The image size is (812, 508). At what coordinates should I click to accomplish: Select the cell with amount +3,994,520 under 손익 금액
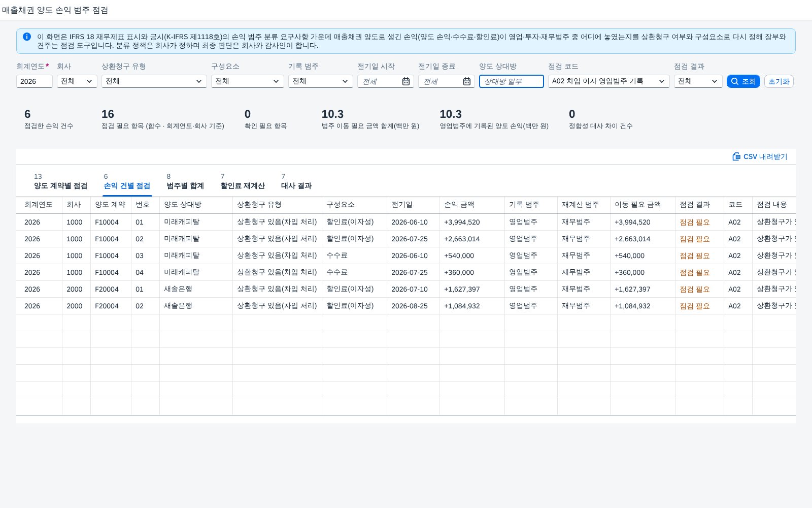pos(472,222)
